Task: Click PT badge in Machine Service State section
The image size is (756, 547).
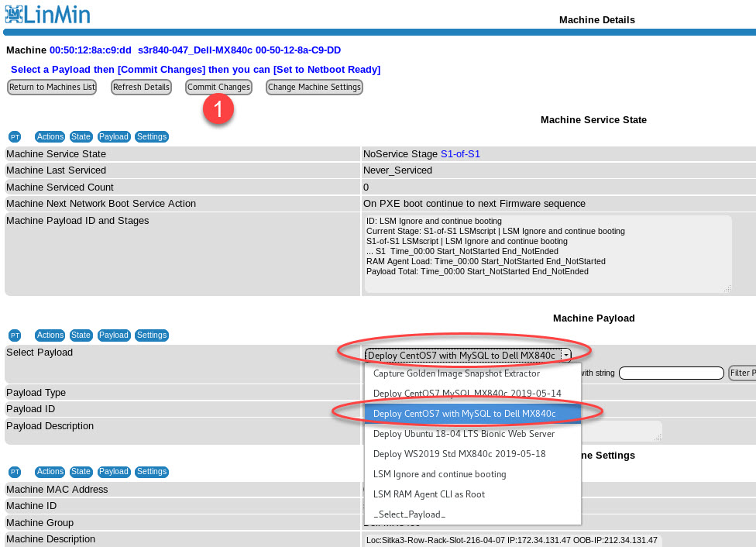Action: coord(15,137)
